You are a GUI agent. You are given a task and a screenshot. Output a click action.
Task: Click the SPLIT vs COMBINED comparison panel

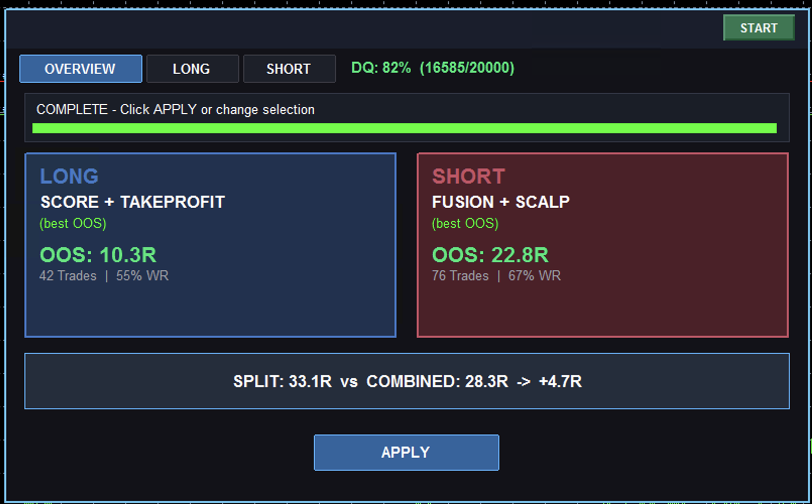coord(407,381)
